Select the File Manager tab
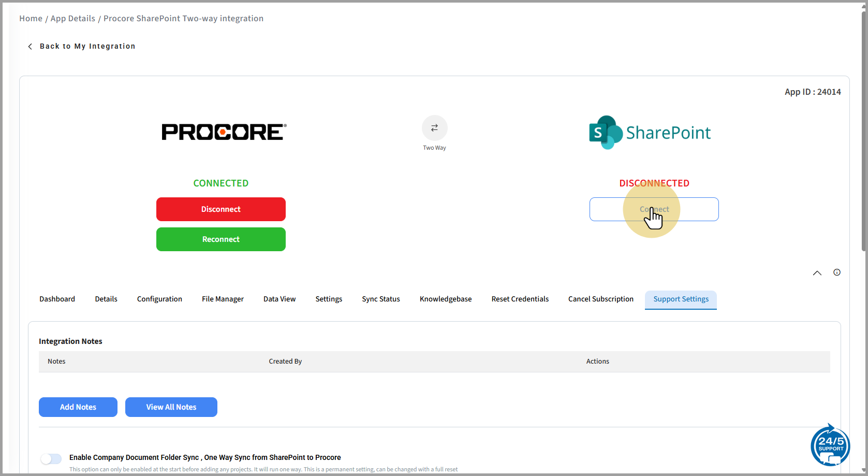Image resolution: width=868 pixels, height=476 pixels. click(223, 299)
